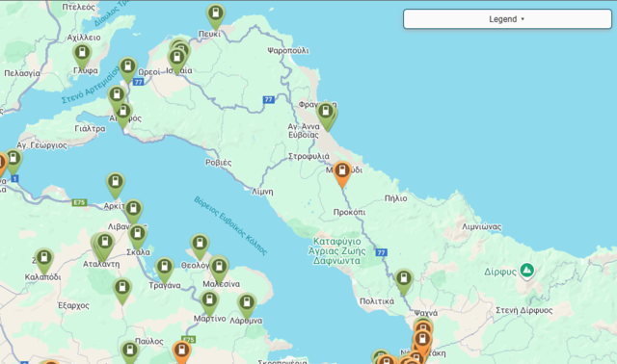Select the orange charger pin at Μαντούδι
This screenshot has height=364, width=617.
coord(342,174)
